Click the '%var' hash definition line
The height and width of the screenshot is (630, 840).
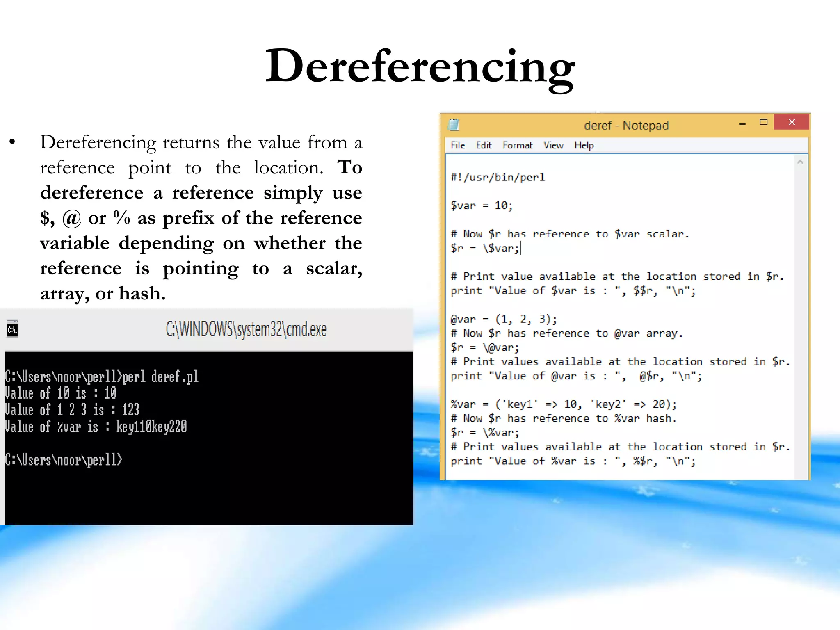tap(563, 404)
